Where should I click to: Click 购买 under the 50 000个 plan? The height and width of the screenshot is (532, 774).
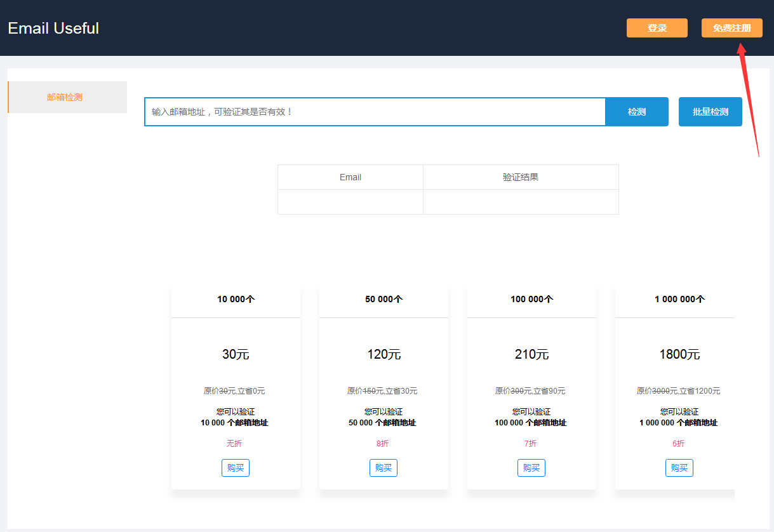click(x=383, y=468)
